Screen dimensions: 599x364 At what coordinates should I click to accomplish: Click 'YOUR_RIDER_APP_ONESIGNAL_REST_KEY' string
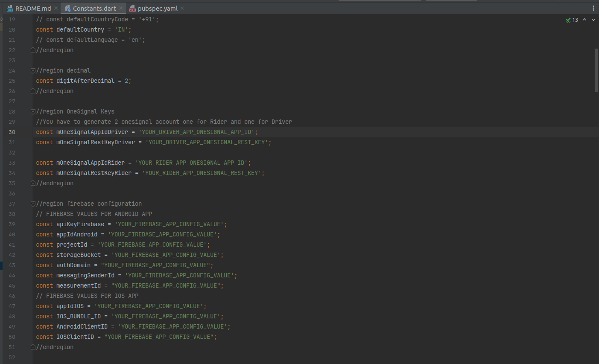(x=202, y=173)
